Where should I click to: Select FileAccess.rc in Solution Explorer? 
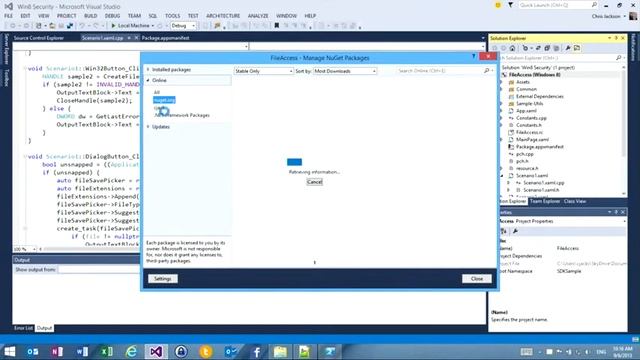tap(529, 133)
